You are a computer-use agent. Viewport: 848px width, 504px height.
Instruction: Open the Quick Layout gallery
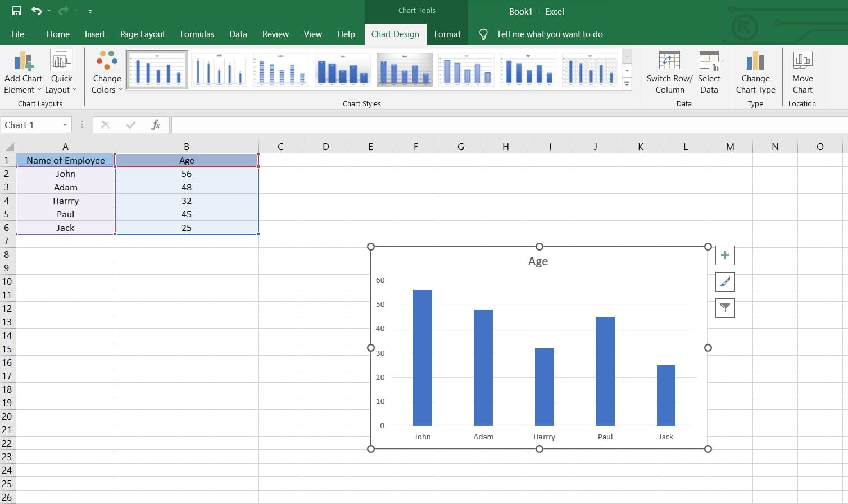(61, 72)
